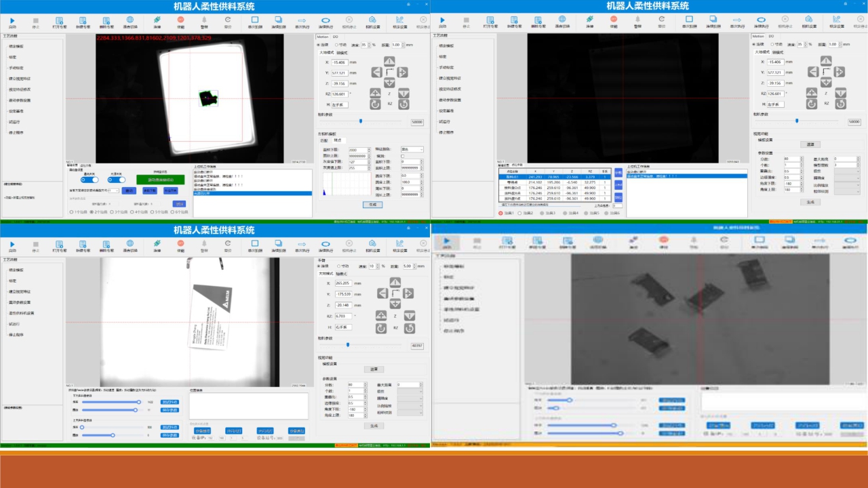Click the speed spinner arrows in bottom-left window
The width and height of the screenshot is (868, 488).
click(378, 266)
